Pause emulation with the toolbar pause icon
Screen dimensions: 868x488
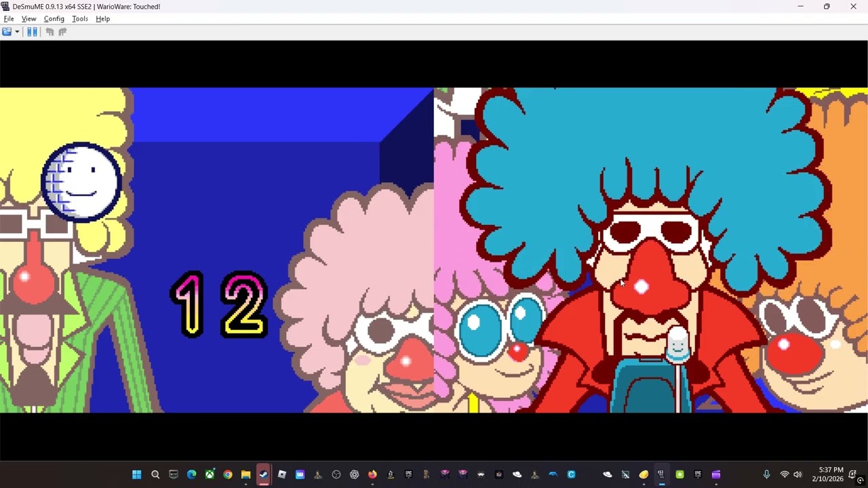(x=32, y=32)
